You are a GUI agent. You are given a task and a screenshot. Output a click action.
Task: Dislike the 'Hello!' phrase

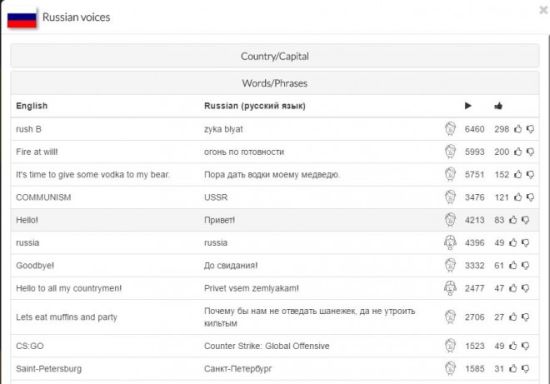[525, 220]
